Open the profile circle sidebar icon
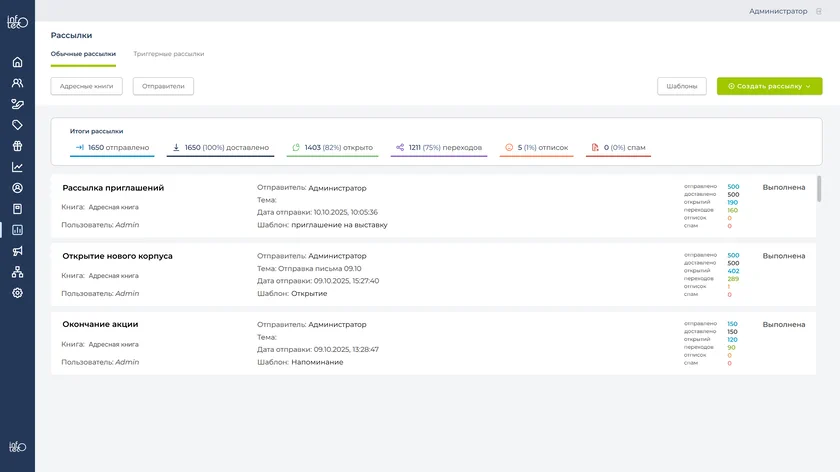Screen dimensions: 840x472 coord(17,188)
